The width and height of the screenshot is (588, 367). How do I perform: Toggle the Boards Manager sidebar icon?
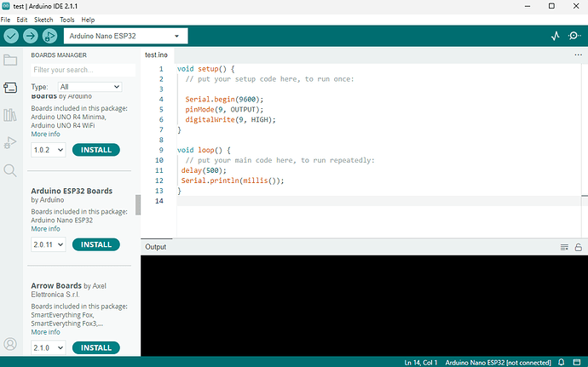click(10, 88)
